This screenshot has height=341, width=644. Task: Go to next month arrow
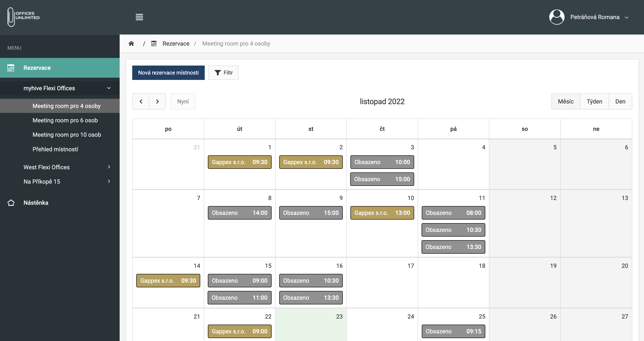click(157, 101)
